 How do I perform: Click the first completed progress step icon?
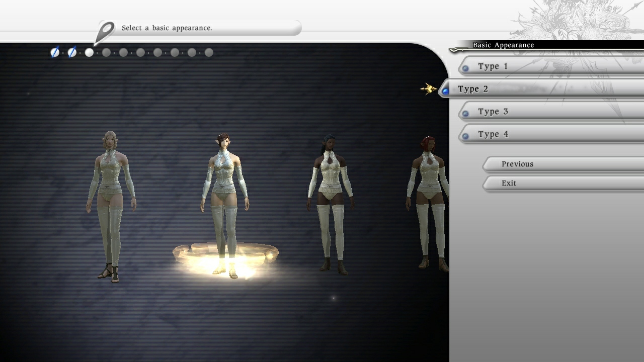tap(54, 52)
